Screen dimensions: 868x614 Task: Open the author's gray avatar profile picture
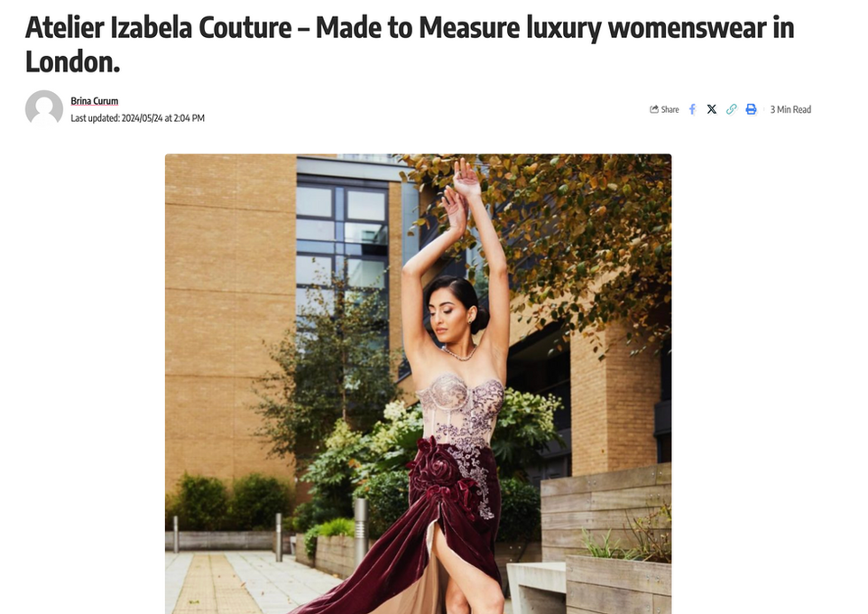[x=44, y=108]
